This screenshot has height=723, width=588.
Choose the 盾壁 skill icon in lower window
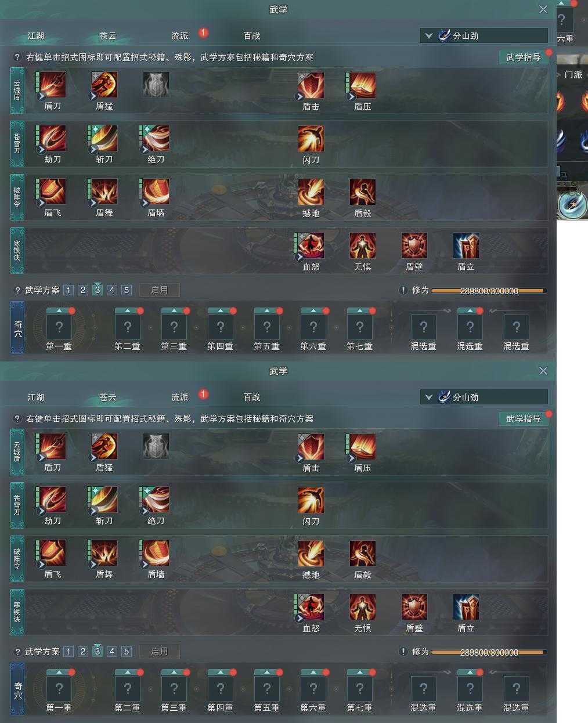click(x=414, y=607)
